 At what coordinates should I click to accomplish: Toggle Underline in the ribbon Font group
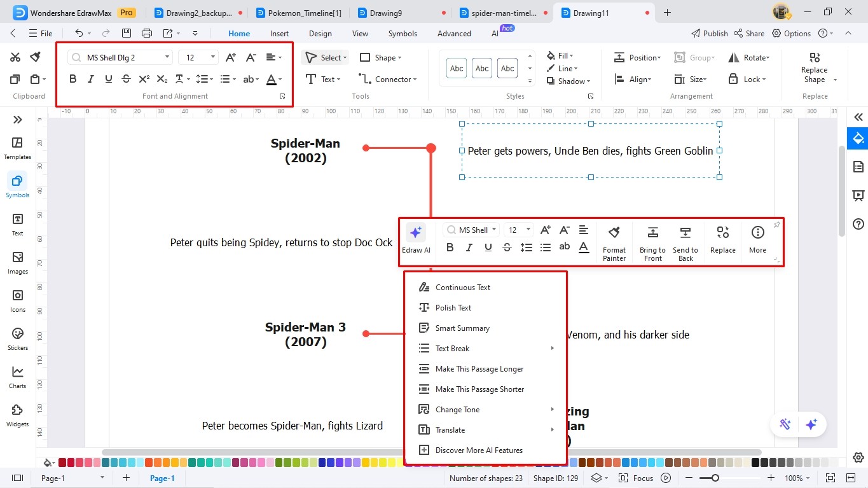108,79
